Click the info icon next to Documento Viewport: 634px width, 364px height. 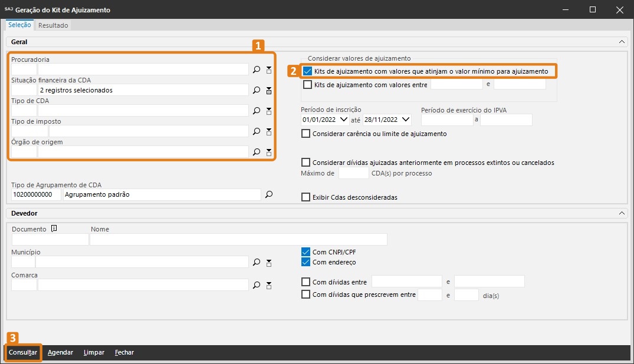click(54, 229)
